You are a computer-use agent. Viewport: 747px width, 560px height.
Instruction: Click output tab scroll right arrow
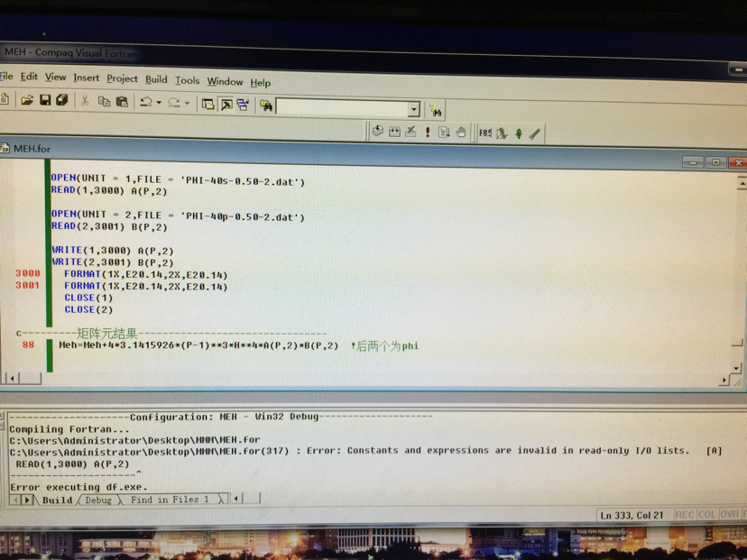click(x=27, y=500)
